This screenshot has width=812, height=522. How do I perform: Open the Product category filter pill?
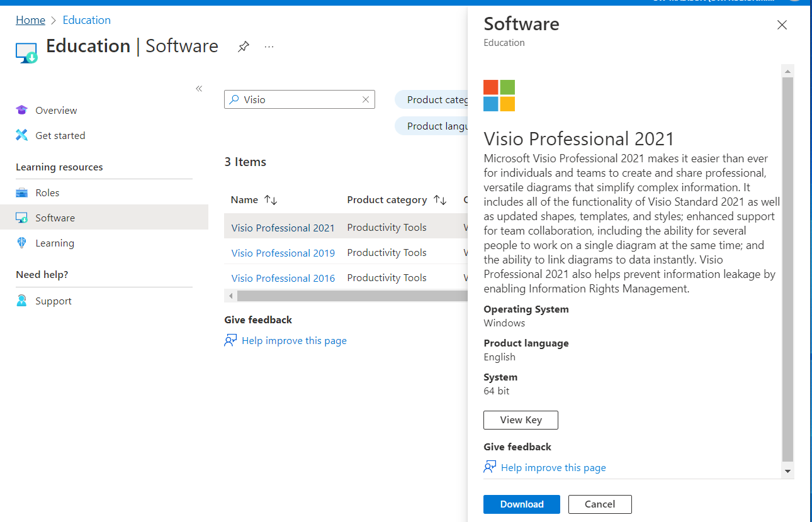pyautogui.click(x=431, y=99)
